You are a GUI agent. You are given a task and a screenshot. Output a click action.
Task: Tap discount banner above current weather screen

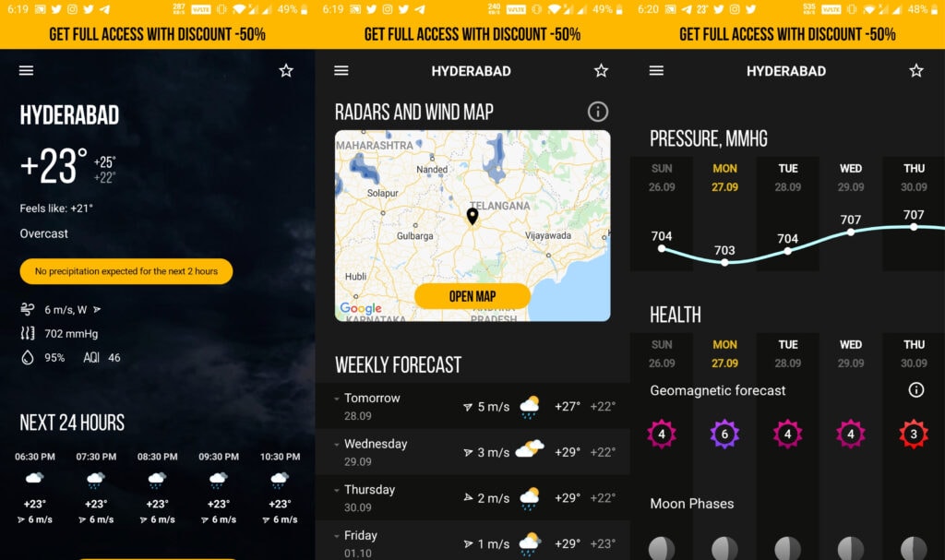157,34
